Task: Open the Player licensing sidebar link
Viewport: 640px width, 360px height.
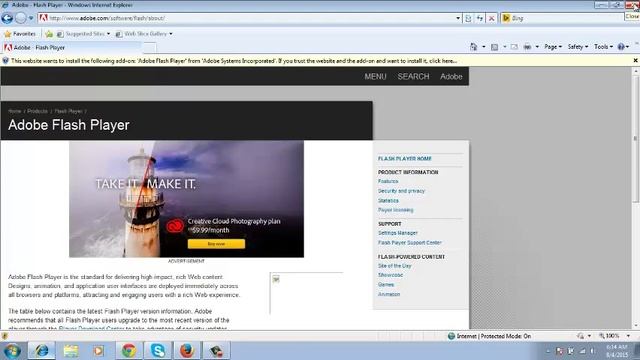Action: click(396, 210)
